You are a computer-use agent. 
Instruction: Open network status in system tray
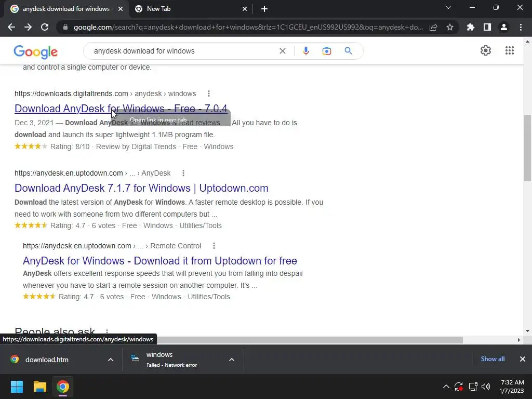473,387
